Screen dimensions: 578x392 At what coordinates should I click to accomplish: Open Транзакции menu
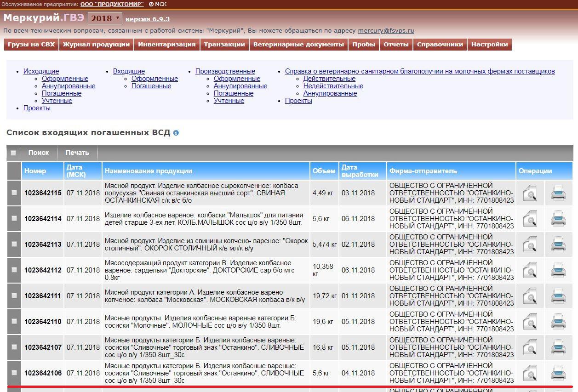click(x=224, y=45)
